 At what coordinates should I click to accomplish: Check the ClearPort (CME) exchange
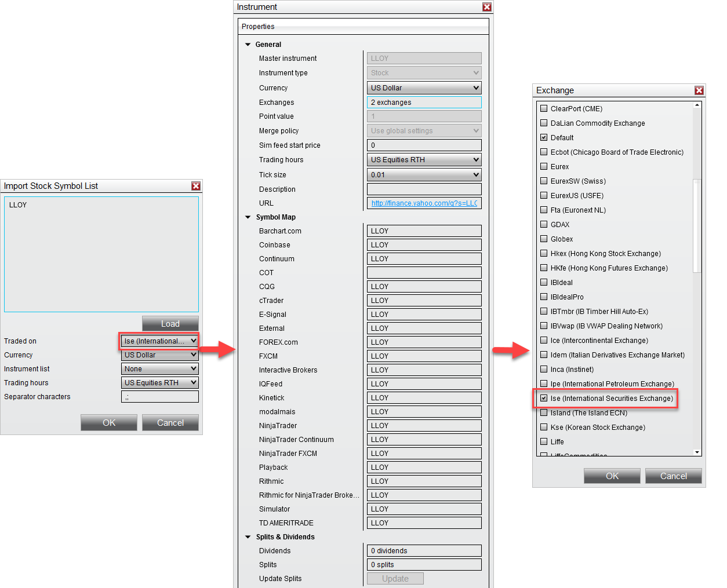(x=544, y=108)
